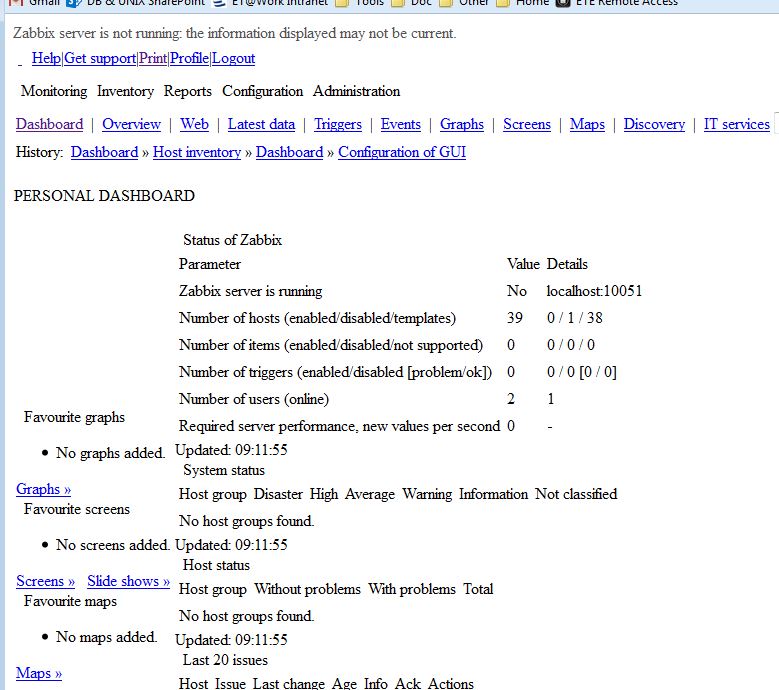Click Logout link
The image size is (779, 690).
[234, 58]
